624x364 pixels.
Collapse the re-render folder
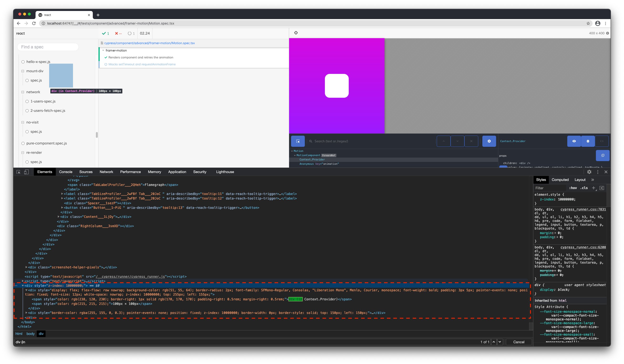(23, 153)
